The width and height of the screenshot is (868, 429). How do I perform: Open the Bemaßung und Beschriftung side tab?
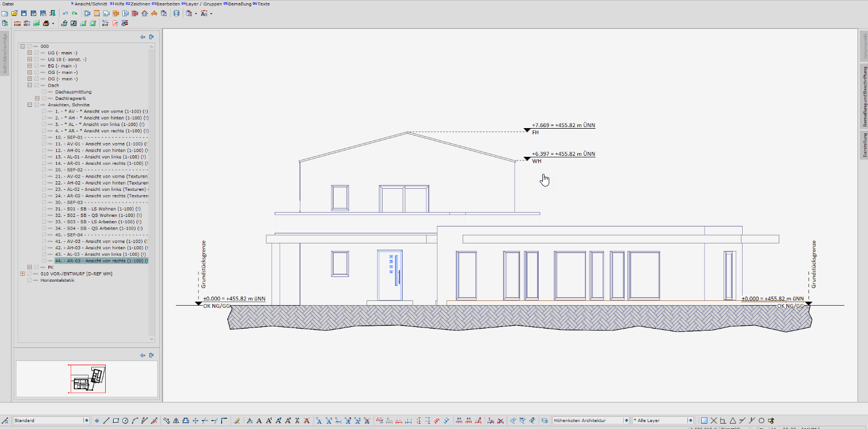[x=864, y=97]
